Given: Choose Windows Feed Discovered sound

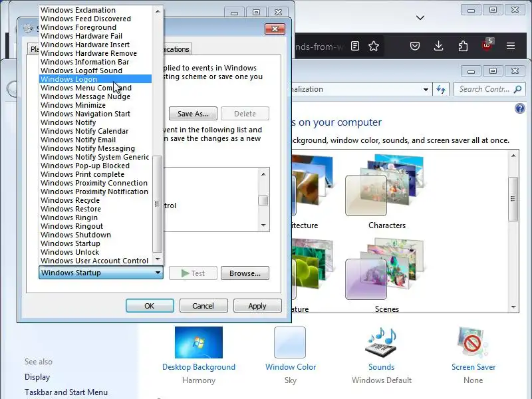Looking at the screenshot, I should point(95,19).
